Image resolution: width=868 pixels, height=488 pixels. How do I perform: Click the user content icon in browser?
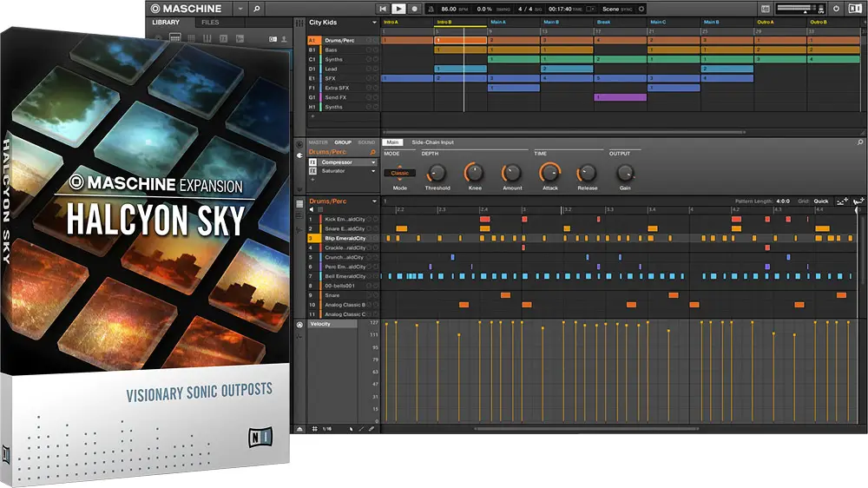284,39
